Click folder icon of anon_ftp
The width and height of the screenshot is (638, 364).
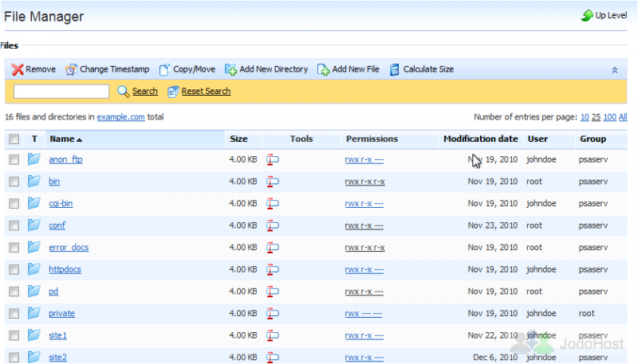[34, 159]
